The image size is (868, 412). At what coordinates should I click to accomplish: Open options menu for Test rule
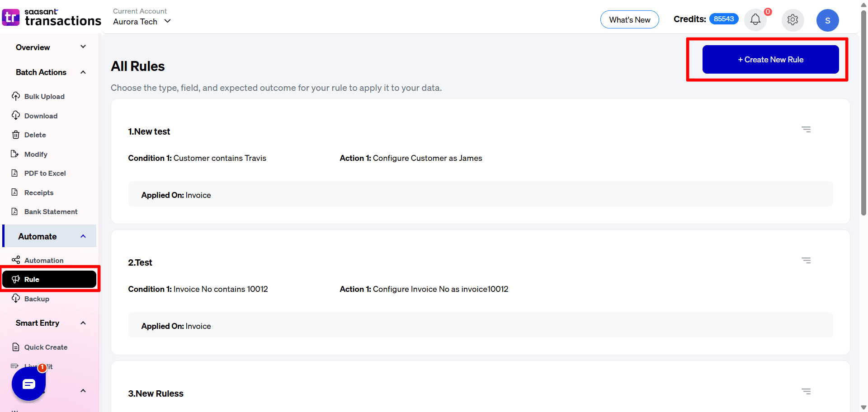(806, 260)
